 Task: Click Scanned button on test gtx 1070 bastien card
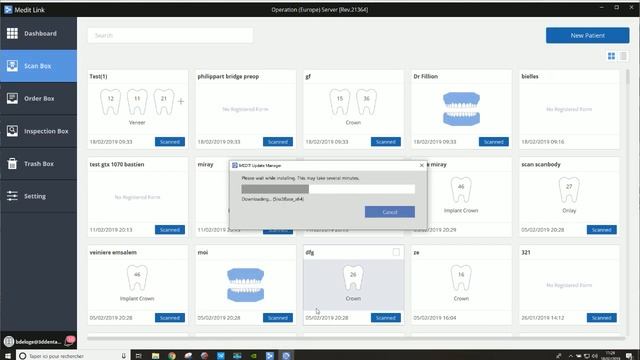[x=170, y=230]
